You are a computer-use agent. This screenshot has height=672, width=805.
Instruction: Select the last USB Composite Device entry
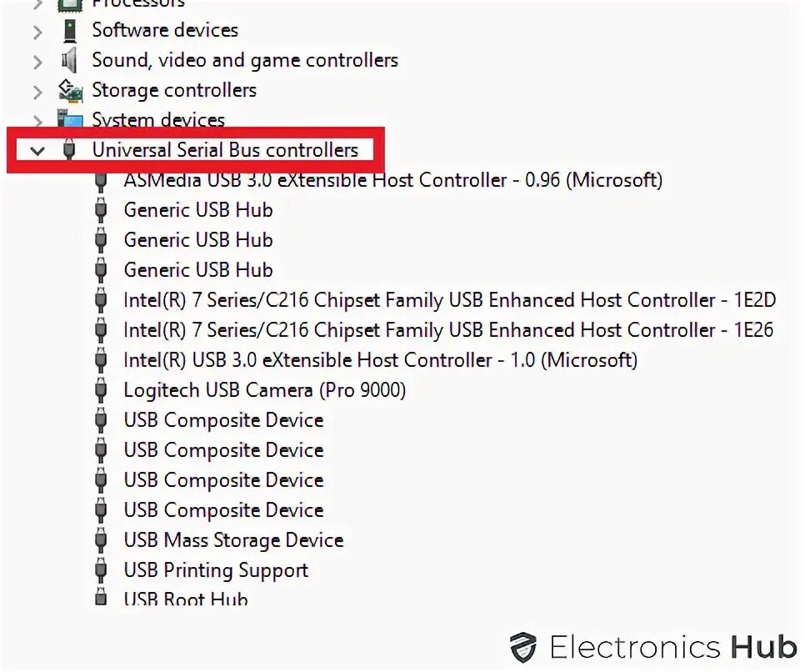click(x=224, y=510)
